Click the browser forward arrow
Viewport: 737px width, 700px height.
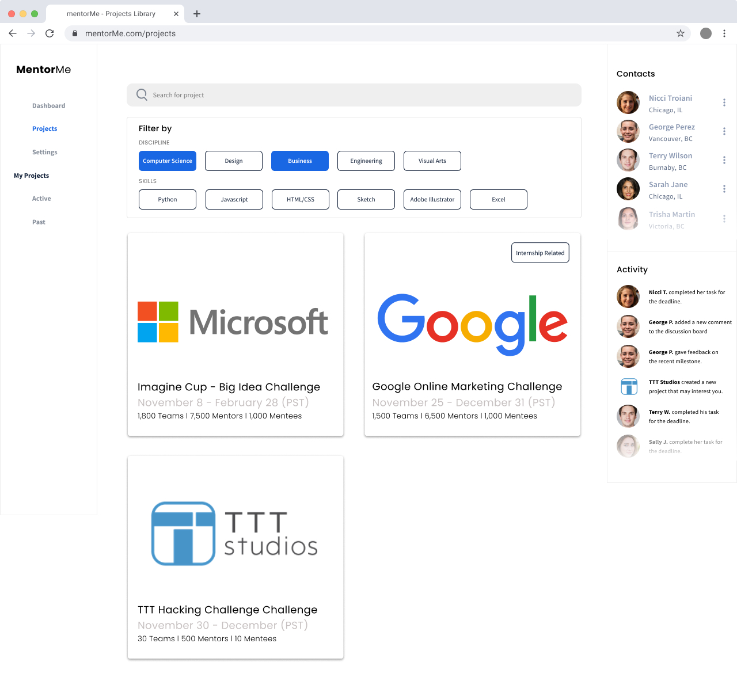(31, 33)
